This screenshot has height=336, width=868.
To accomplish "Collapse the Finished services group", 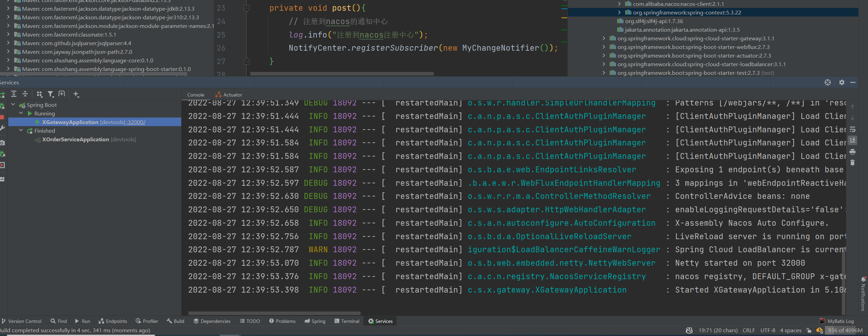I will pyautogui.click(x=21, y=130).
